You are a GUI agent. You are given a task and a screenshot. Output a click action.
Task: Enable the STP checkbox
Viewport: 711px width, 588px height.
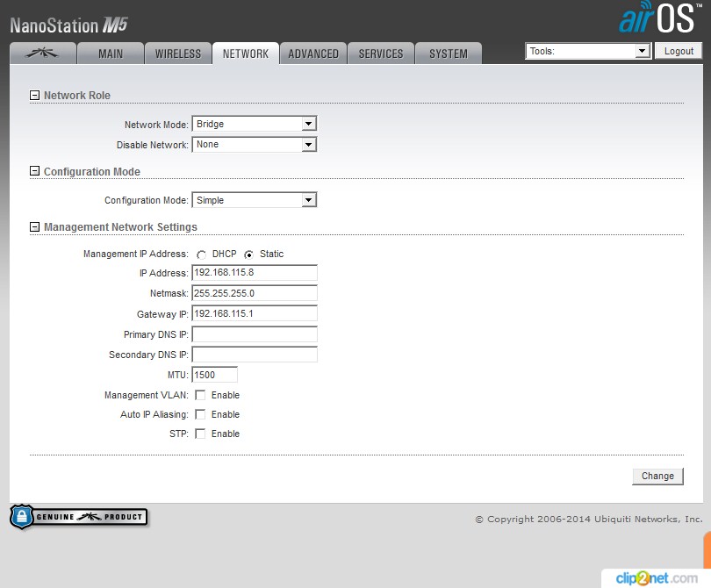200,434
